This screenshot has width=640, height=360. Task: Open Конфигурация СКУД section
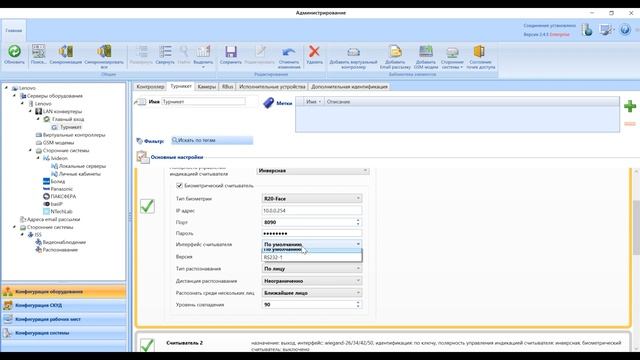pyautogui.click(x=64, y=305)
